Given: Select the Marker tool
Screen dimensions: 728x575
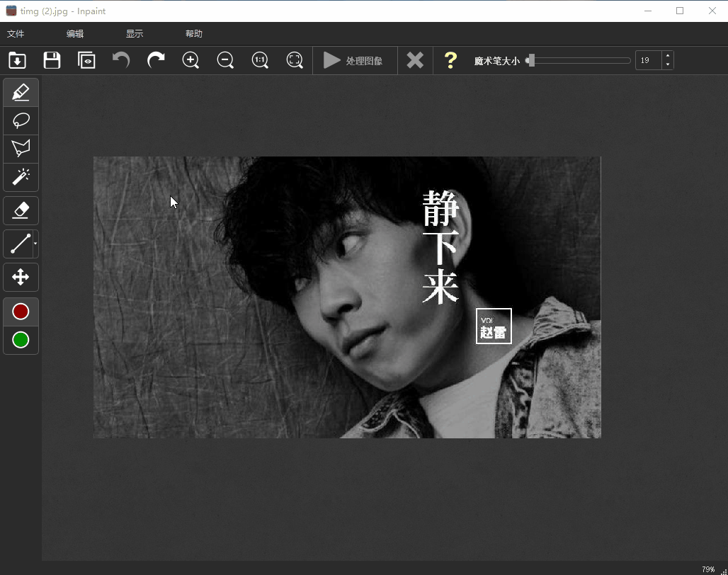Looking at the screenshot, I should pos(21,93).
